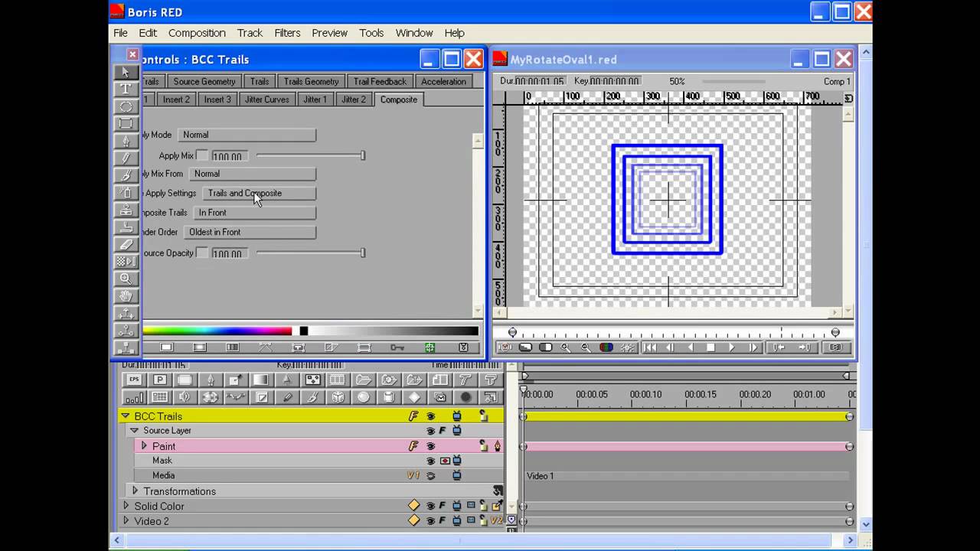The width and height of the screenshot is (980, 551).
Task: Click the speaker audio icon in timeline toolbar
Action: click(x=185, y=397)
